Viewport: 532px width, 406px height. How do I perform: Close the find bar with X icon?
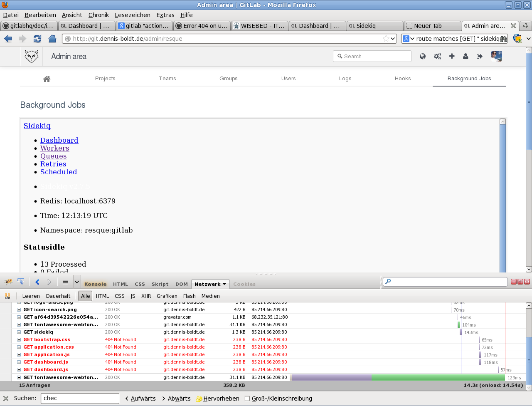point(6,399)
